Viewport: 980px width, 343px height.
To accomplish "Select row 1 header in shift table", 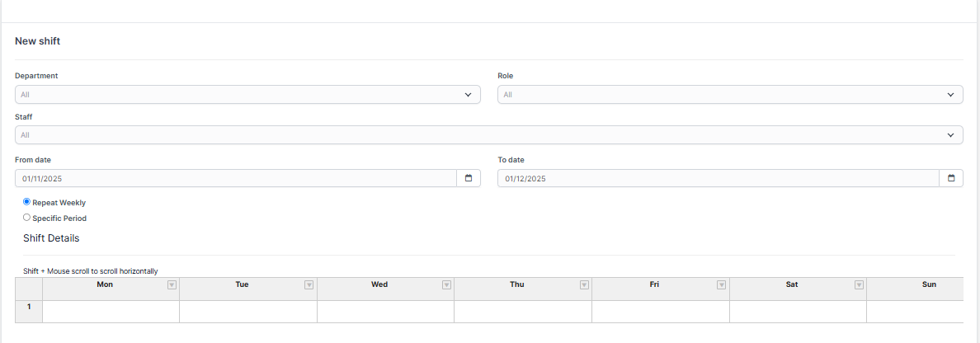I will point(29,307).
